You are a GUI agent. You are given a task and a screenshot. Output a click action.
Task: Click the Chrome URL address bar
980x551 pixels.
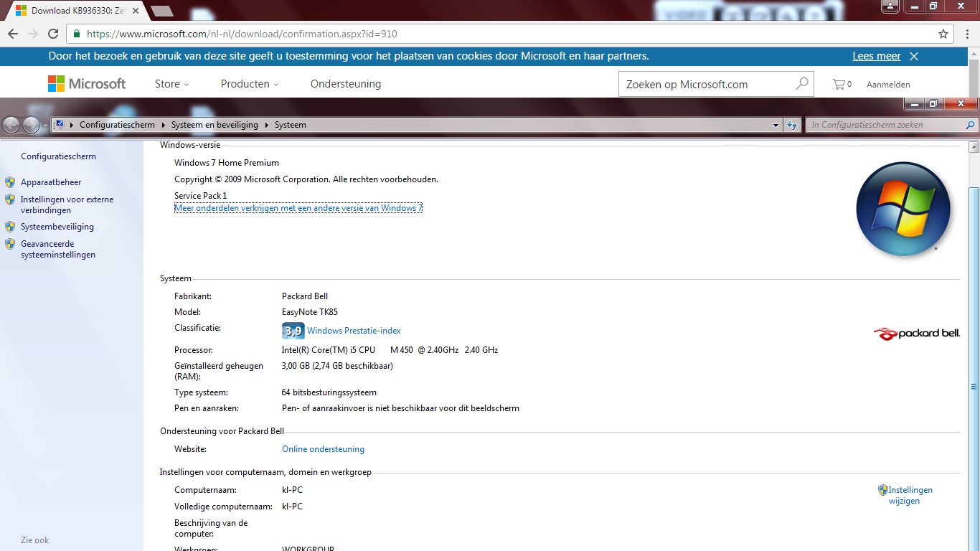(509, 34)
